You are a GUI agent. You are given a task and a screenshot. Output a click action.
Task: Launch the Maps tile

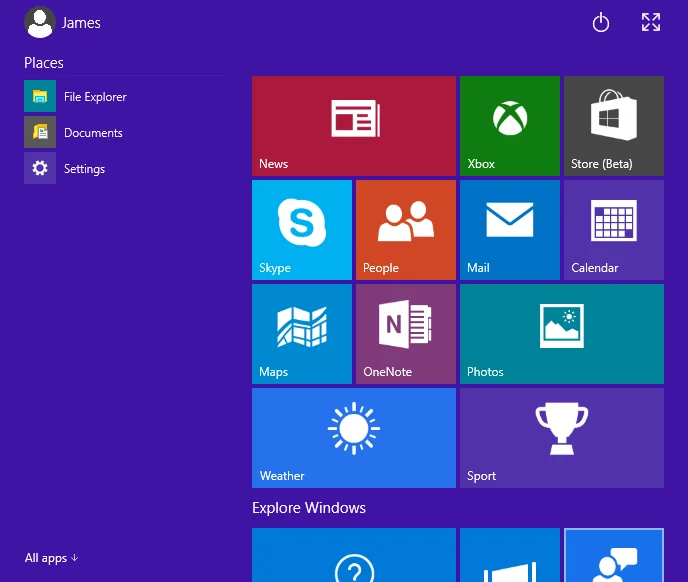click(x=302, y=334)
